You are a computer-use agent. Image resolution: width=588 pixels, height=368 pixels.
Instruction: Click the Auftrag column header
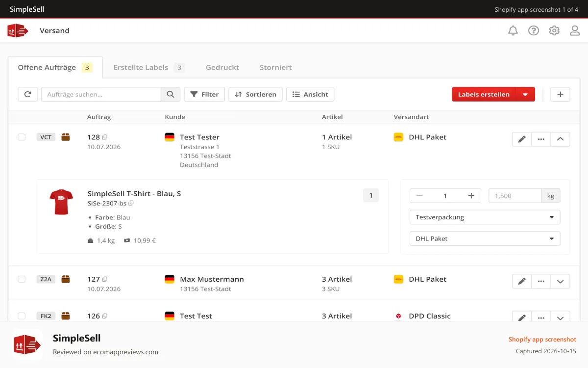99,117
